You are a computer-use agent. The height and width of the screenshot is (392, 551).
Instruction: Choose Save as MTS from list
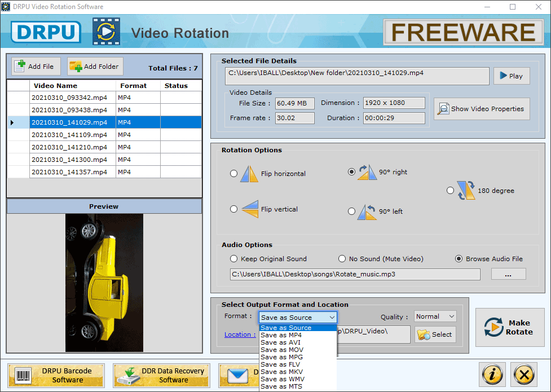click(x=298, y=387)
